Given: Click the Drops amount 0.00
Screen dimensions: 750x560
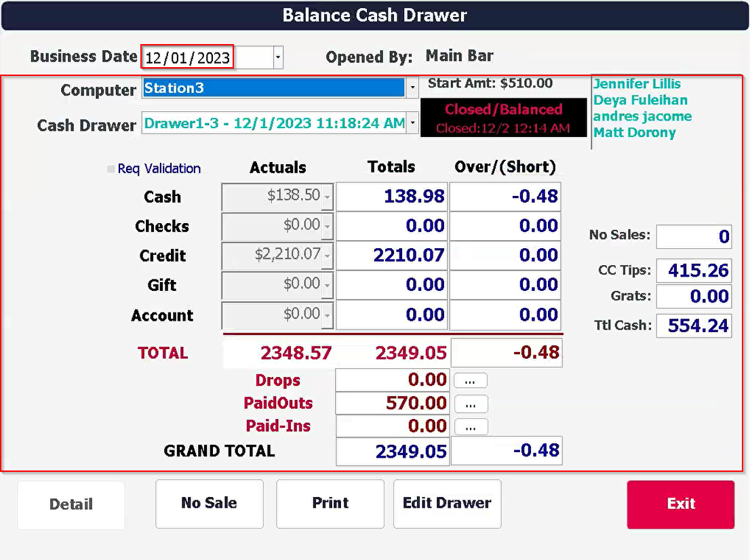Looking at the screenshot, I should pyautogui.click(x=392, y=380).
